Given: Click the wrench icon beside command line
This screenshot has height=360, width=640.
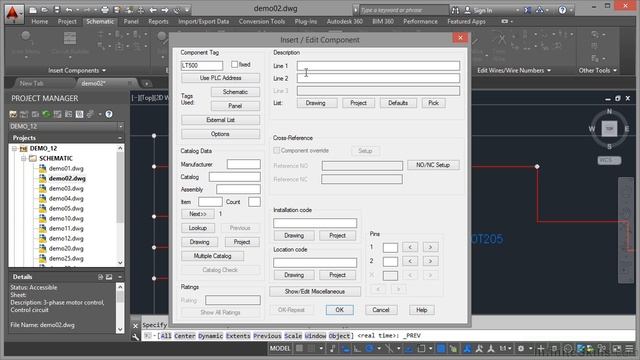Looking at the screenshot, I should [x=136, y=337].
